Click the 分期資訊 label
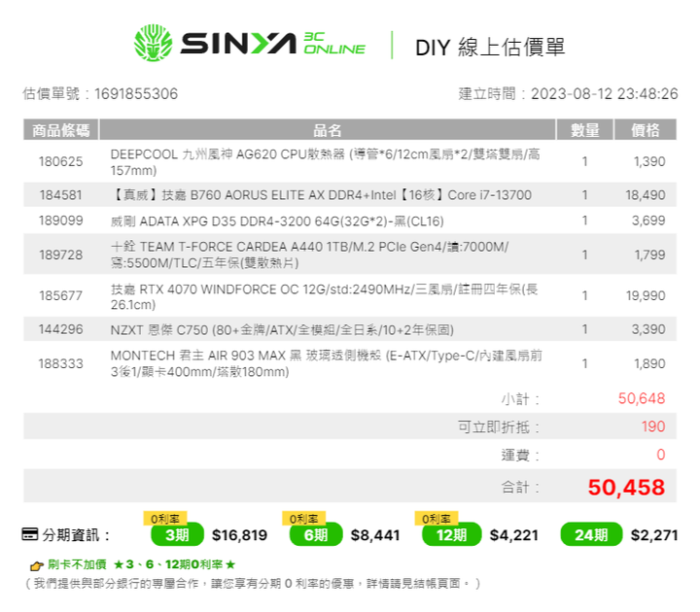Image resolution: width=700 pixels, height=612 pixels. pos(76,535)
